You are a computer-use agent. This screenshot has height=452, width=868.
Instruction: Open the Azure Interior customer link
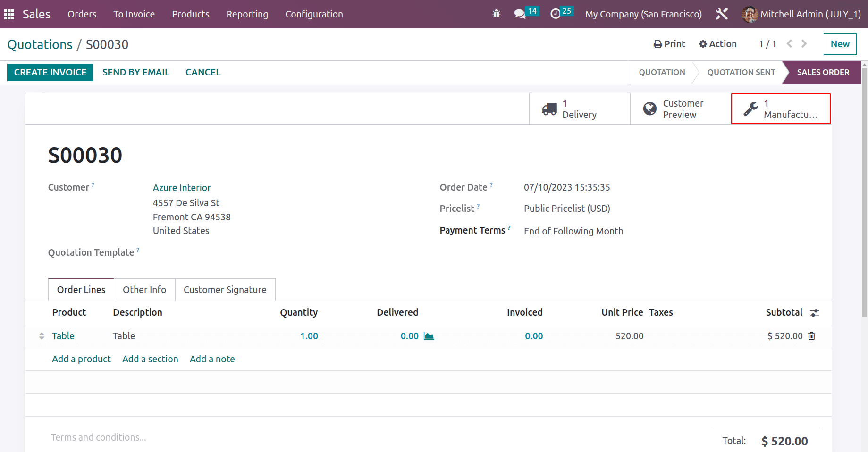[182, 188]
